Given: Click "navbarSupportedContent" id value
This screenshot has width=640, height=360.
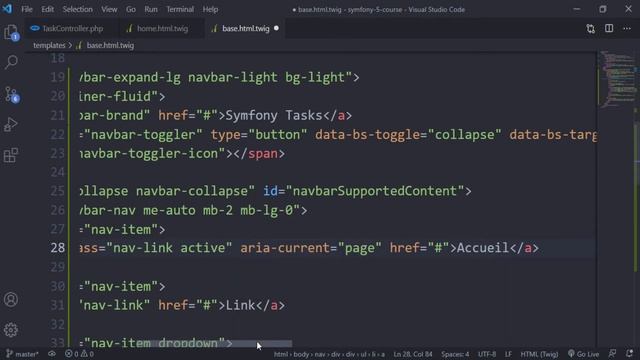Looking at the screenshot, I should pos(375,191).
